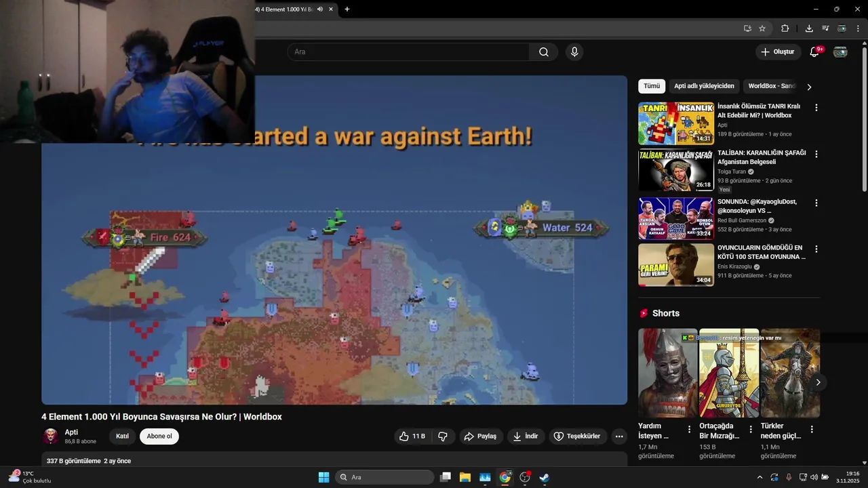This screenshot has height=488, width=868.
Task: Open options for Ortaçağda Bir Mızrağı short
Action: click(x=751, y=429)
